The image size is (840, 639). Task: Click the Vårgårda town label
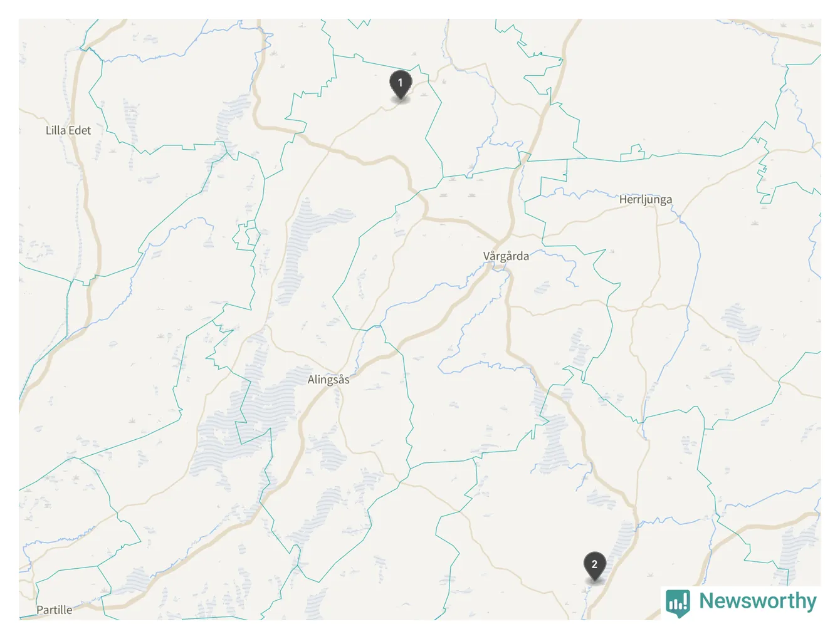[x=506, y=256]
